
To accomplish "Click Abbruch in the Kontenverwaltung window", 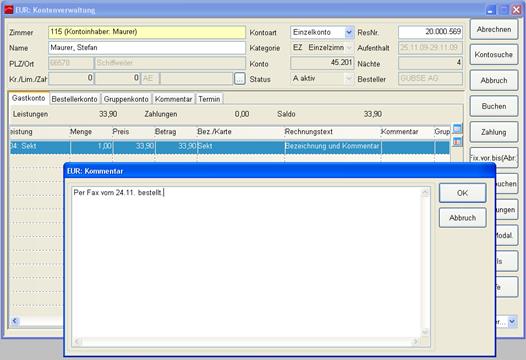I will (x=494, y=81).
